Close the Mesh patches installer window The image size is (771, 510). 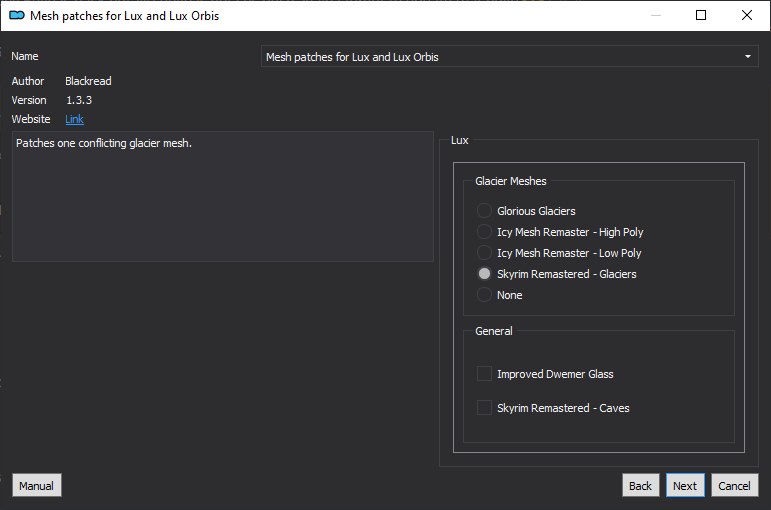746,15
